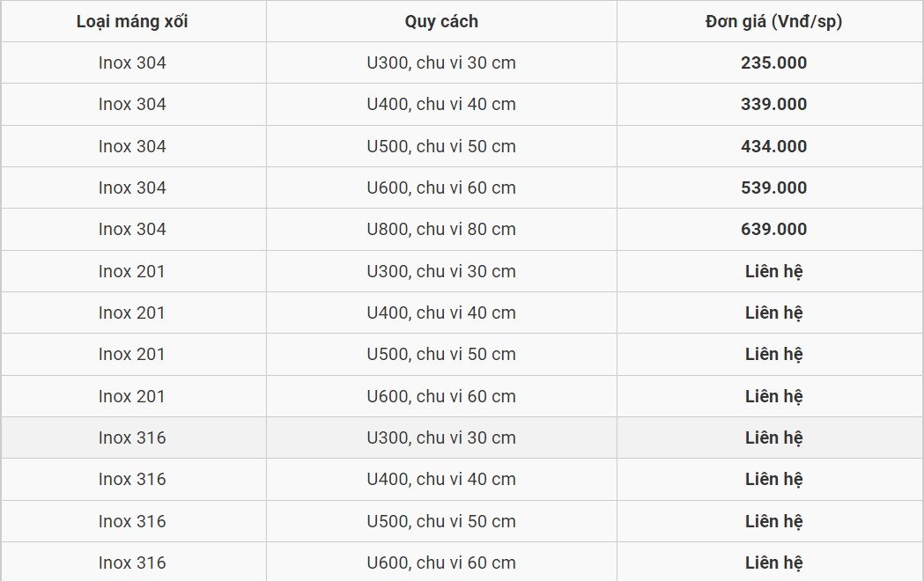
Task: Select the price 639.000 cell
Action: click(773, 229)
